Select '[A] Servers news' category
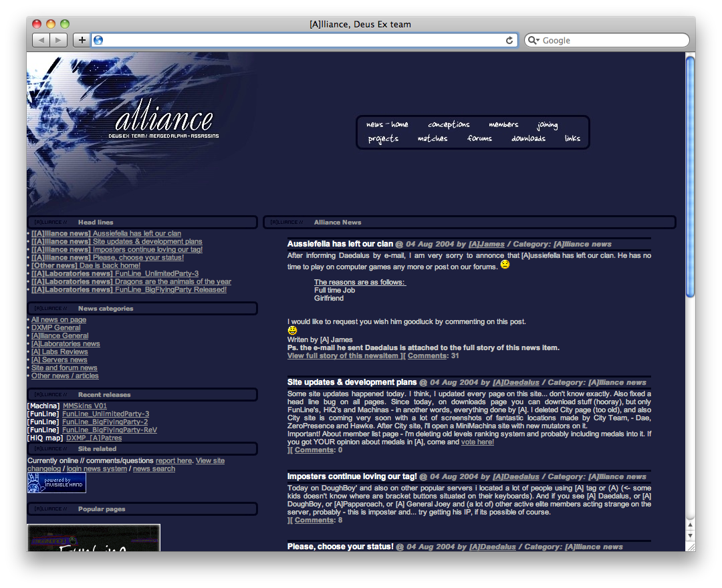 (59, 359)
